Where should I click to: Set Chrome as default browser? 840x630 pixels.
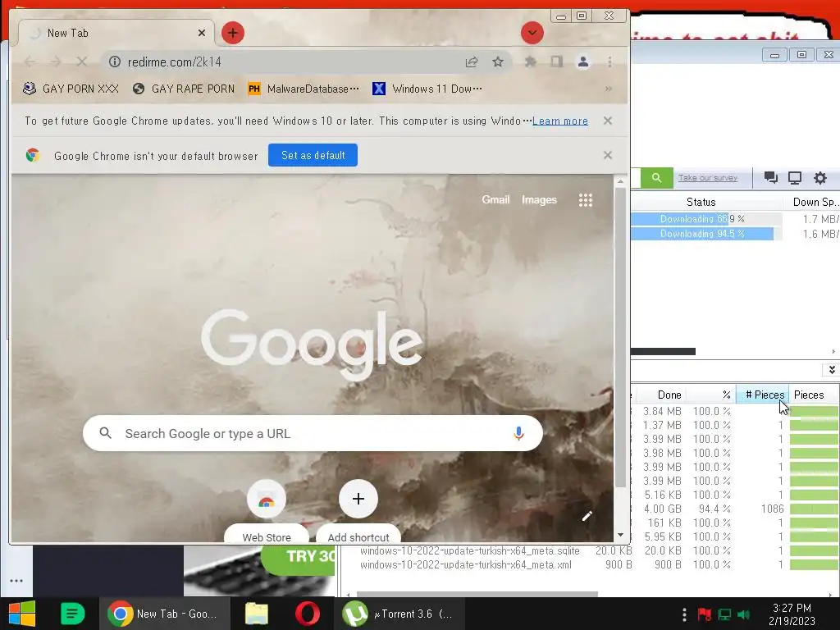point(313,155)
